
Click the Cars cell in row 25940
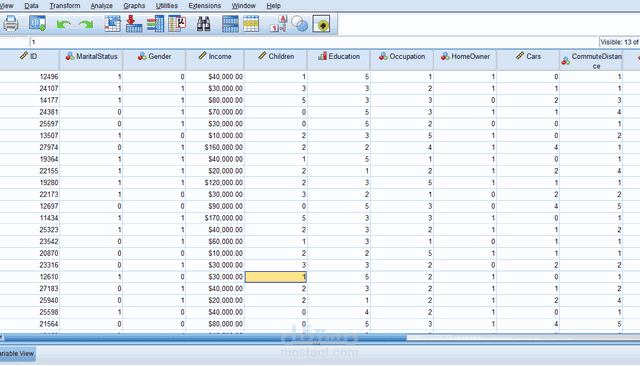(x=528, y=300)
